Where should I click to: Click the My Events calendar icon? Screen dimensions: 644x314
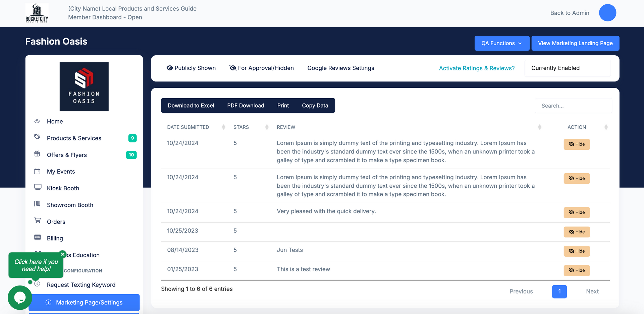[x=37, y=171]
